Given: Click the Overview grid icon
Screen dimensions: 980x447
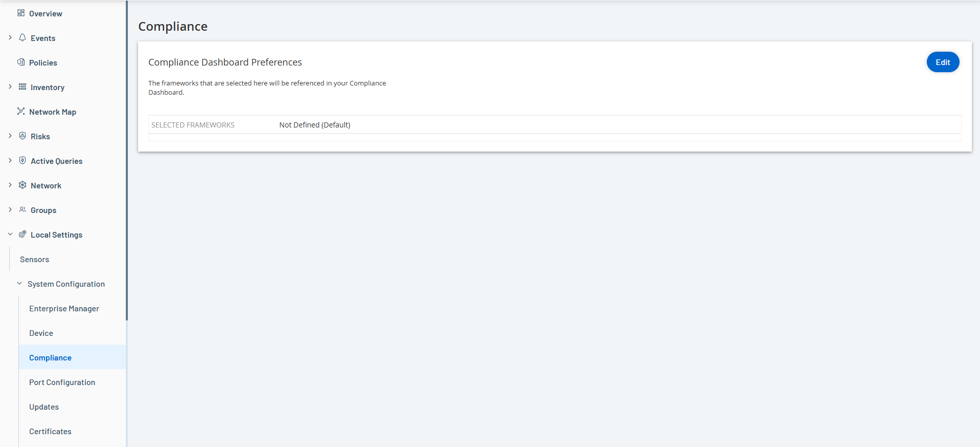Looking at the screenshot, I should tap(21, 13).
